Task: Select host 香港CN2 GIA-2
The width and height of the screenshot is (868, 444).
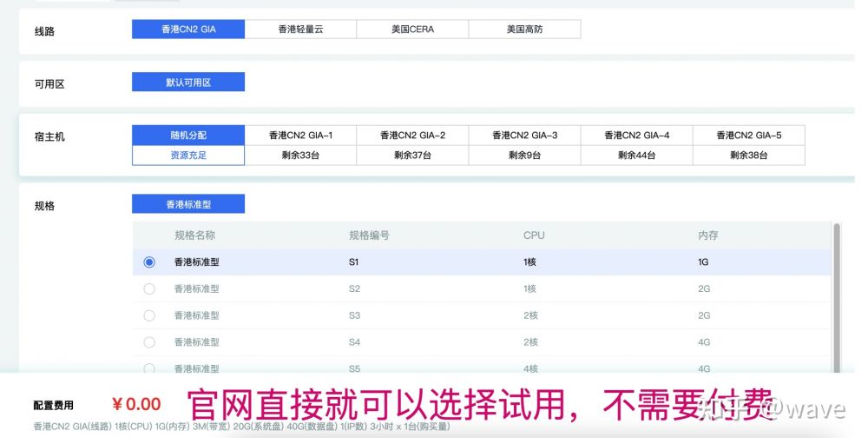Action: coord(412,136)
